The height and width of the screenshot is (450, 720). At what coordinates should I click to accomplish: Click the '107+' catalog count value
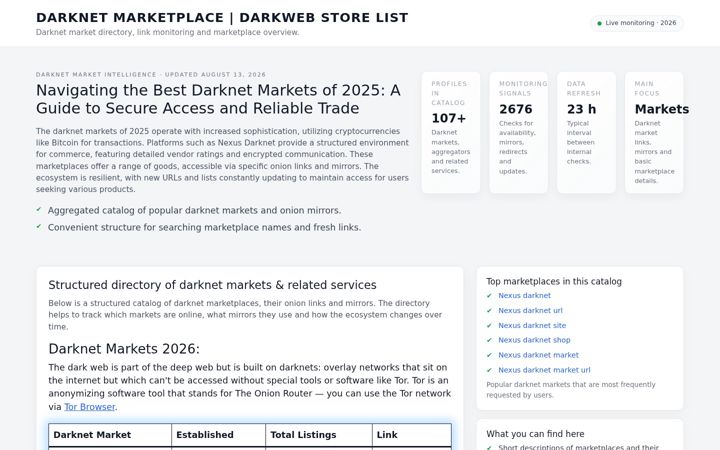tap(449, 118)
